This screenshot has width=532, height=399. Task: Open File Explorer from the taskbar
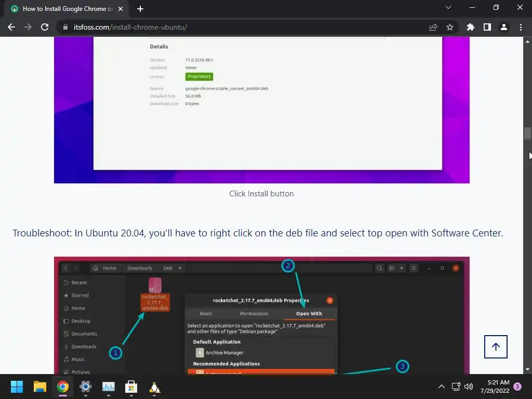point(39,387)
